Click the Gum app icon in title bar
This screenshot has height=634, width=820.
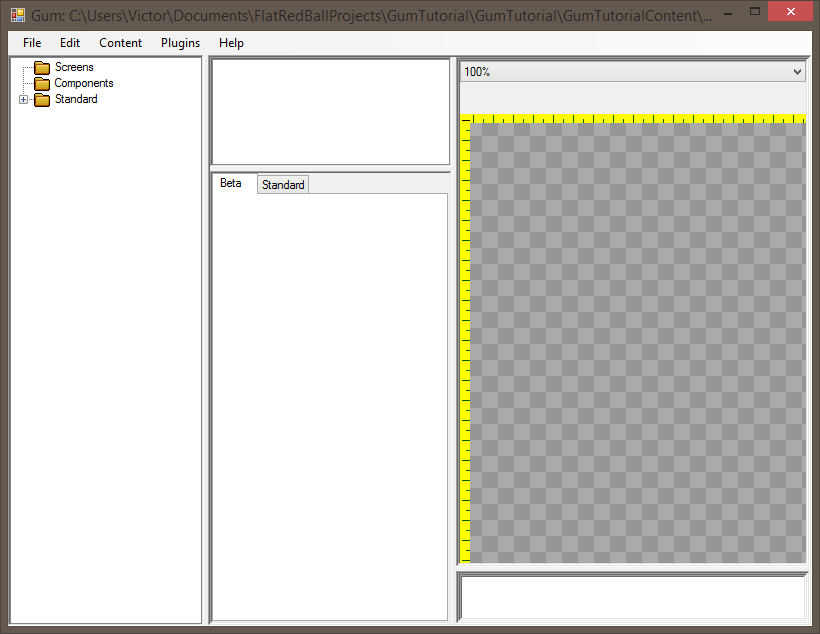[x=18, y=15]
